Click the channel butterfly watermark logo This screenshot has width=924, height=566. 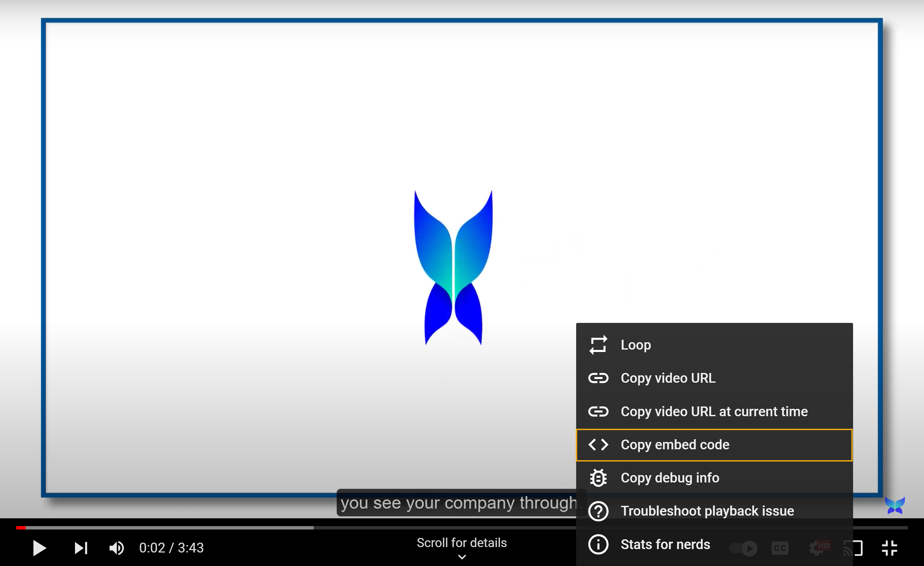point(895,505)
